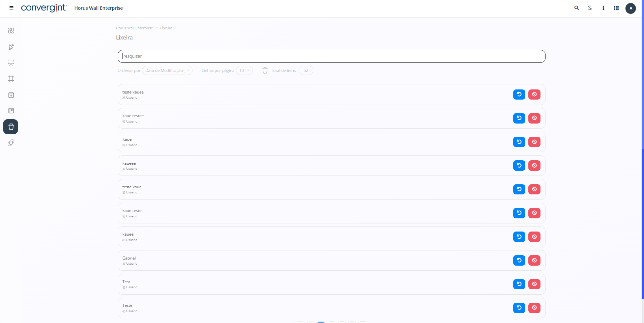Expand the Ordenar por dropdown

[167, 71]
